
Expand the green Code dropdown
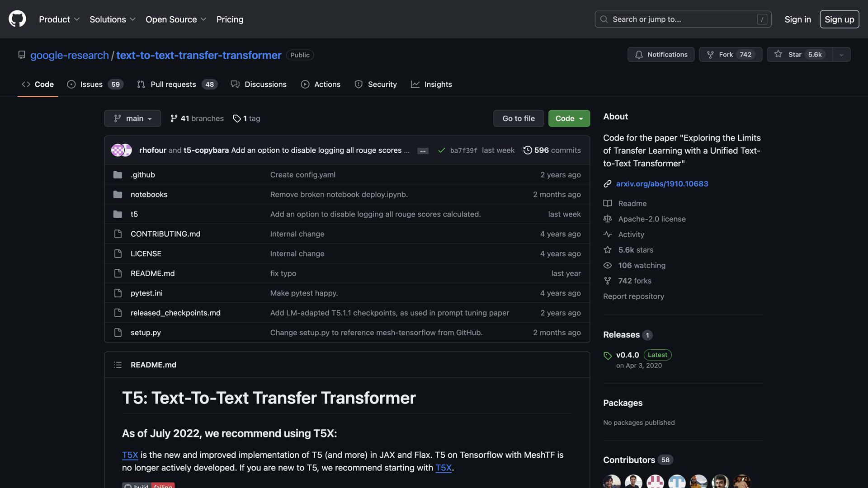click(569, 118)
